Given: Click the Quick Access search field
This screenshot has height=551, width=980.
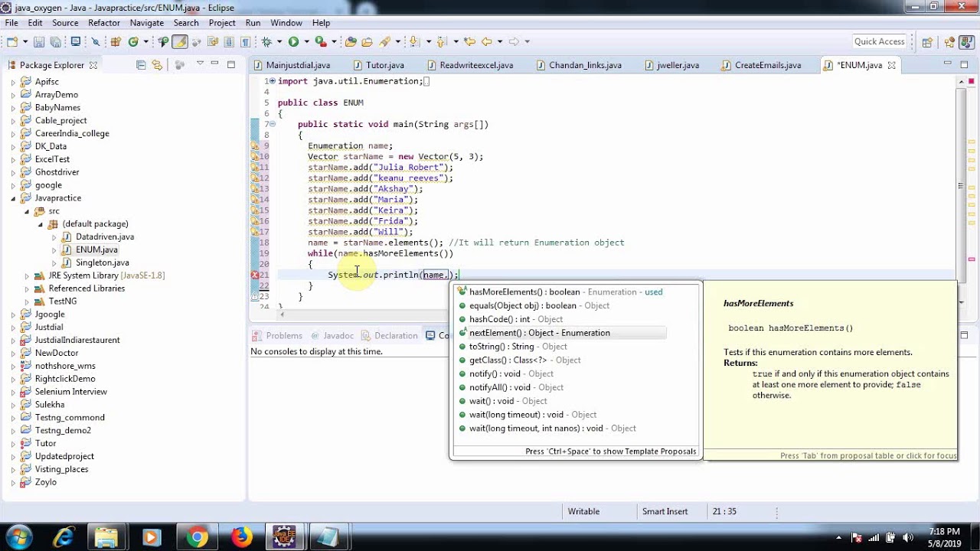Looking at the screenshot, I should pos(880,41).
